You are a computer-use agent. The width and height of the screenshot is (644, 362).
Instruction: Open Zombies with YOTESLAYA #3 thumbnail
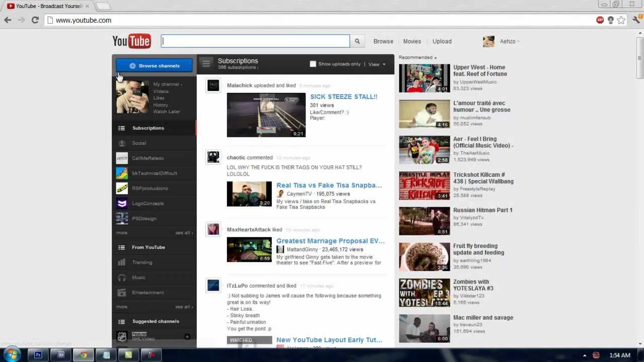[425, 293]
